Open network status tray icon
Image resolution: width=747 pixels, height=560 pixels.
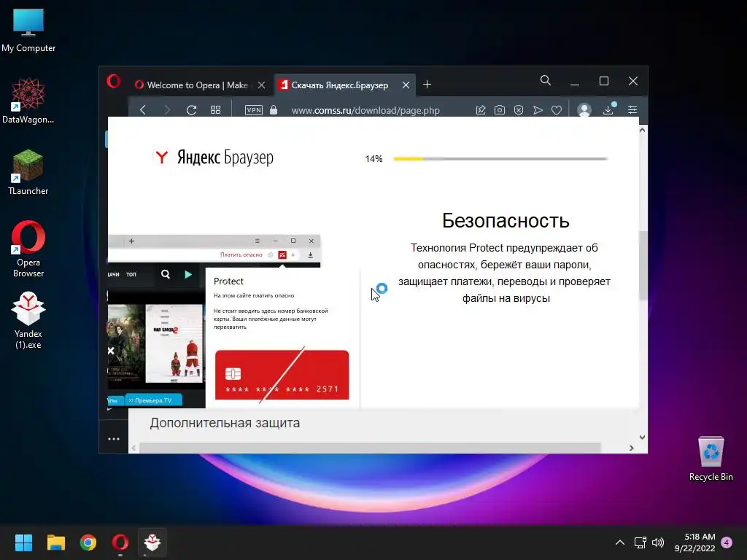pos(640,542)
